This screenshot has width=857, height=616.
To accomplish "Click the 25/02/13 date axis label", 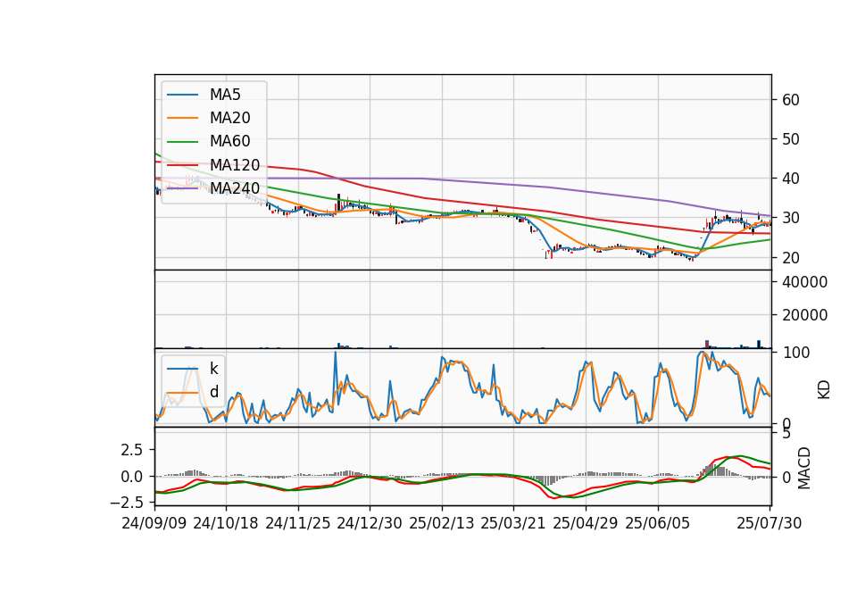I will [x=442, y=523].
